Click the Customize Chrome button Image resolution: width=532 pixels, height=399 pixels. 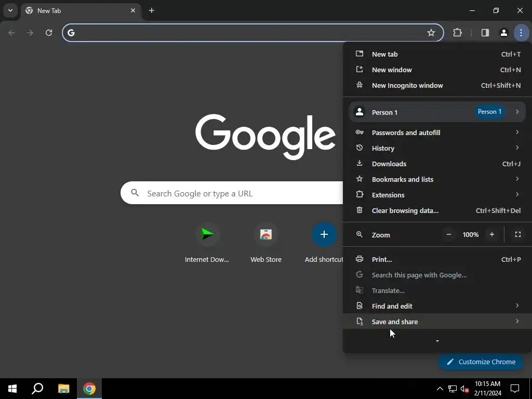coord(481,362)
